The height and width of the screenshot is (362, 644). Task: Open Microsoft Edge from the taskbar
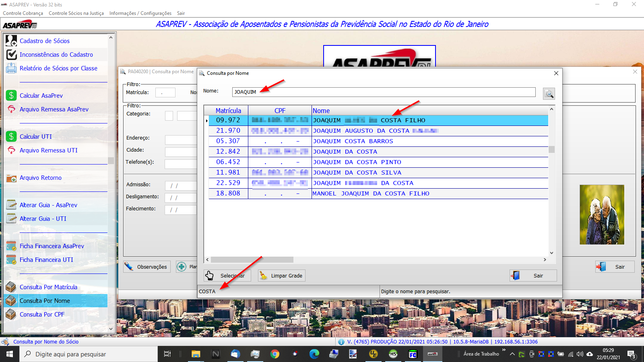314,354
